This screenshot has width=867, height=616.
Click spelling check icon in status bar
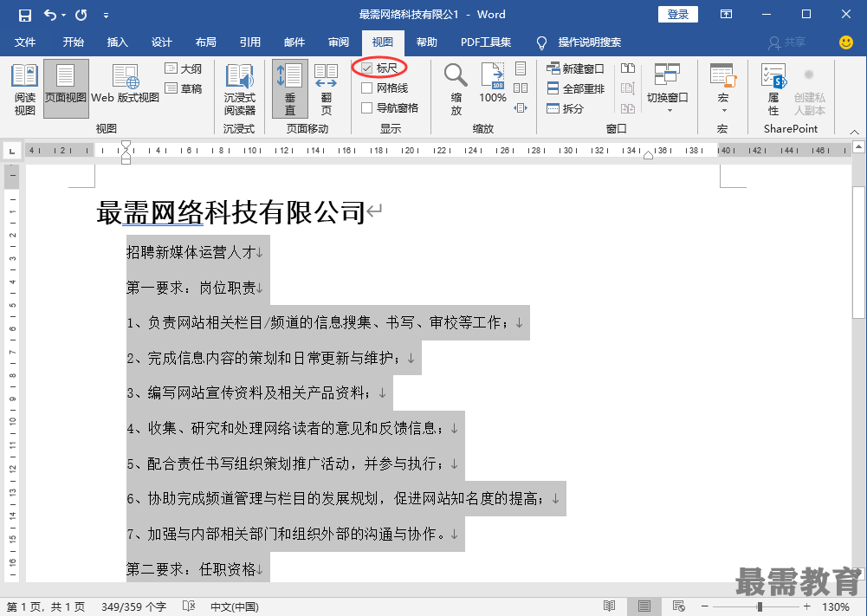point(189,606)
